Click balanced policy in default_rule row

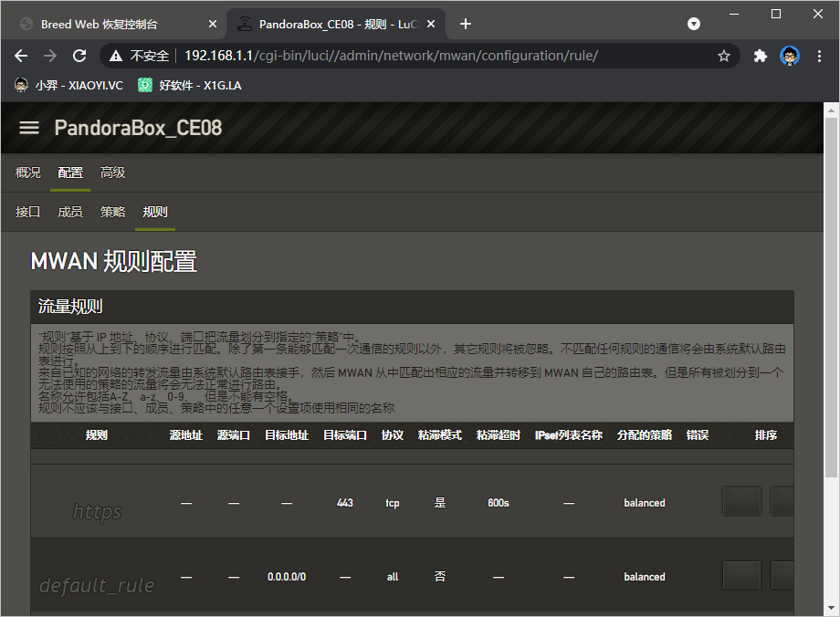645,577
